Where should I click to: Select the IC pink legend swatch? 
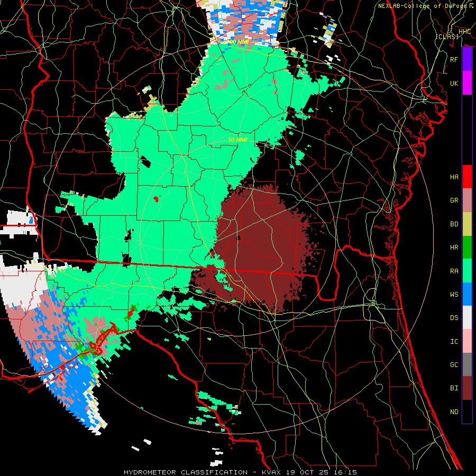pyautogui.click(x=467, y=341)
